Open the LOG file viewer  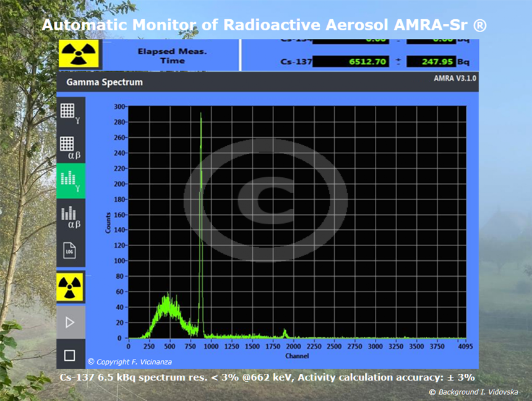tap(70, 250)
